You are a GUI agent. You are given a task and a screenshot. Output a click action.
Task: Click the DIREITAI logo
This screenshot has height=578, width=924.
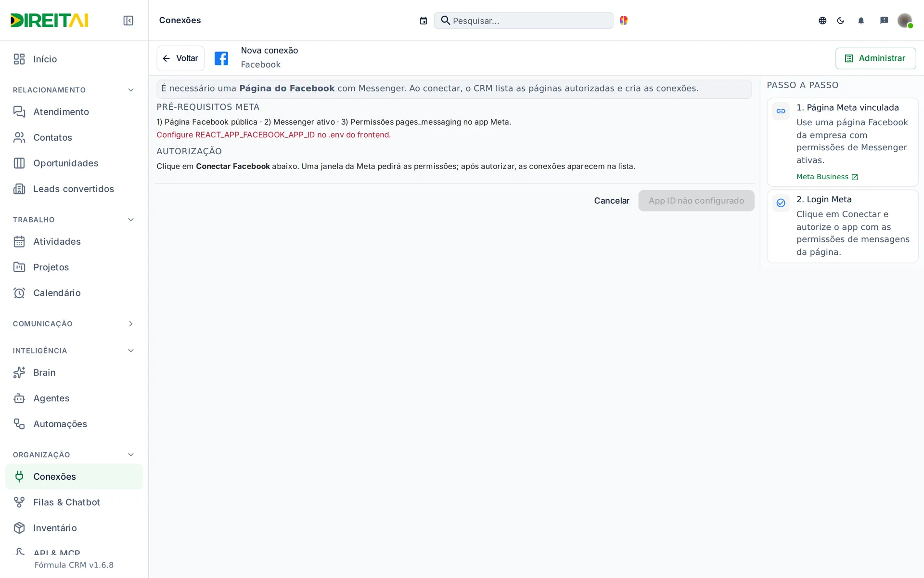tap(50, 20)
